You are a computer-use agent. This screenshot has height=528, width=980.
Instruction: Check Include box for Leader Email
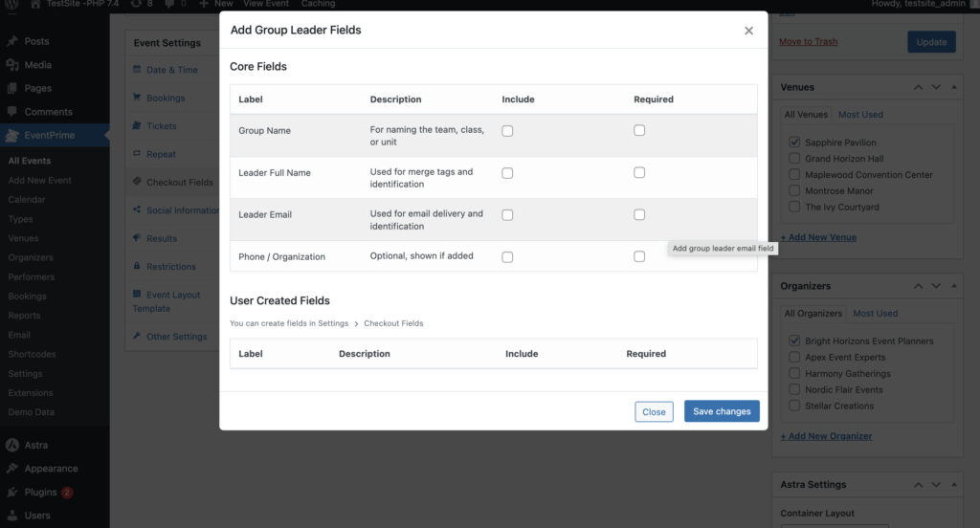pyautogui.click(x=507, y=215)
